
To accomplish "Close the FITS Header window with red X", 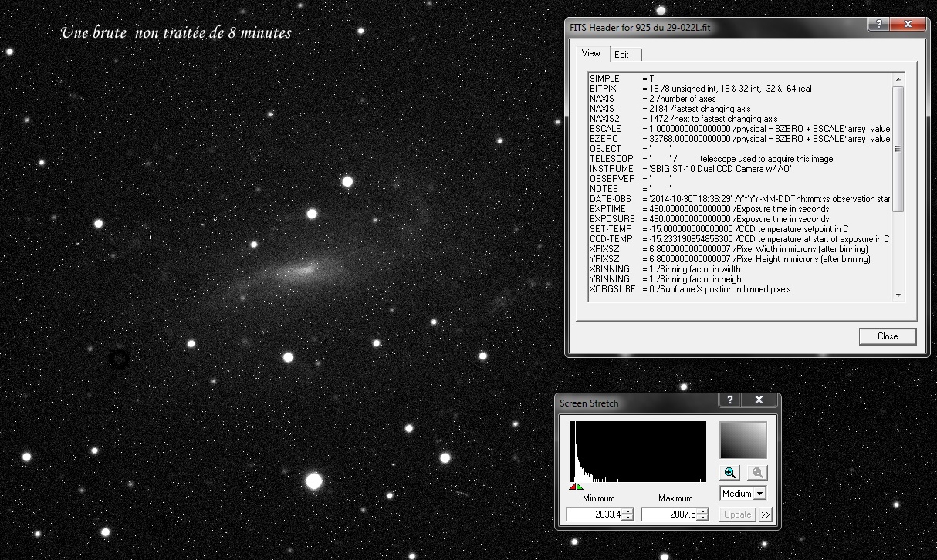I will tap(908, 25).
